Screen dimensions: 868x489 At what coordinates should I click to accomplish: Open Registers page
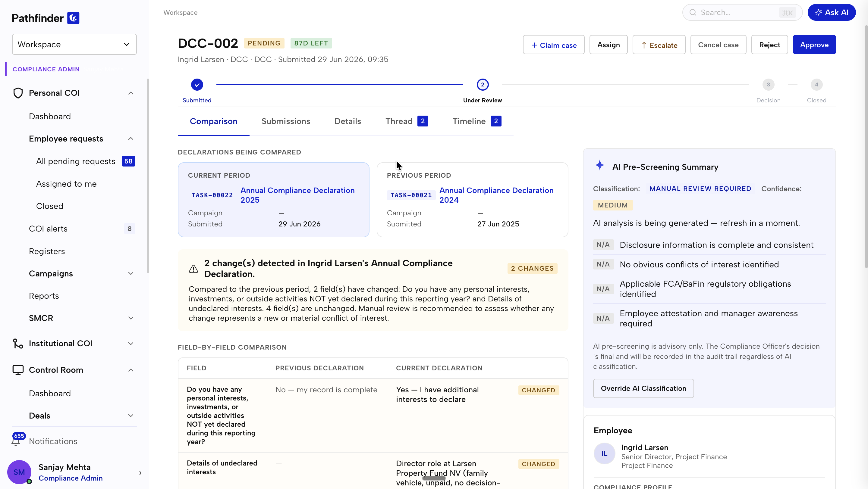47,251
